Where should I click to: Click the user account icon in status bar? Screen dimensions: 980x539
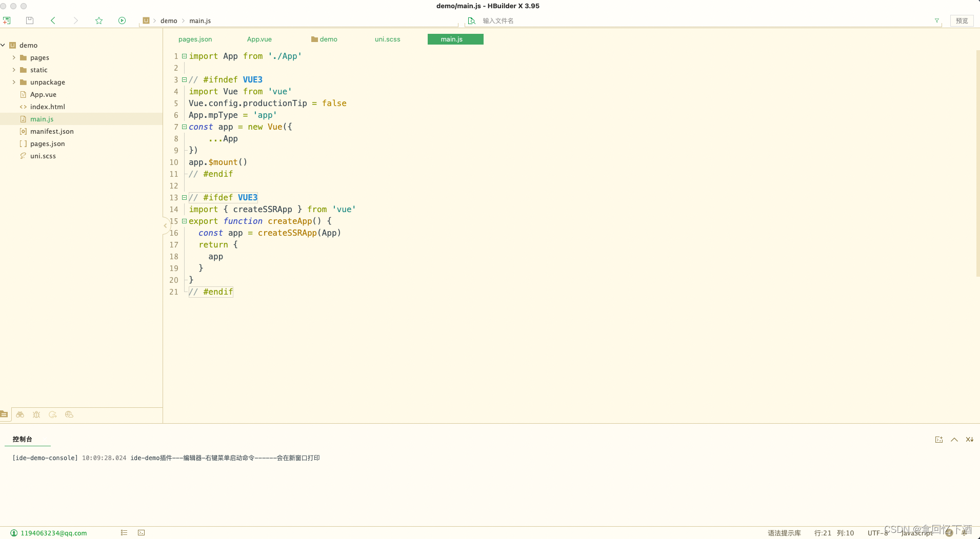[x=14, y=533]
